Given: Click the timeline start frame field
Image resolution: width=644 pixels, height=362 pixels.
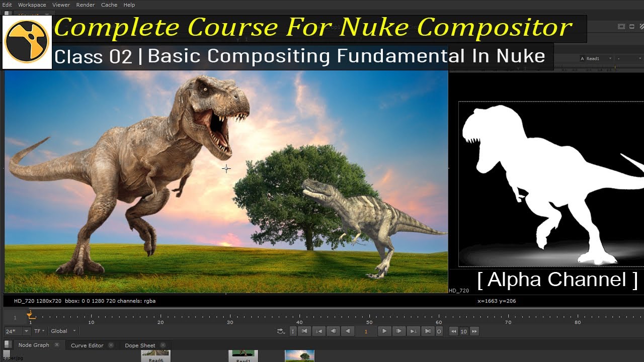Looking at the screenshot, I should pyautogui.click(x=15, y=318).
